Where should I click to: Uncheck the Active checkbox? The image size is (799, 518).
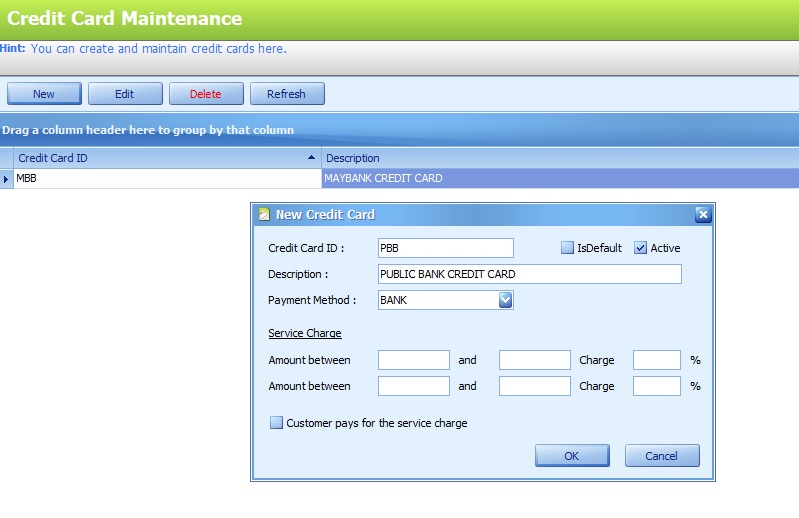tap(641, 248)
